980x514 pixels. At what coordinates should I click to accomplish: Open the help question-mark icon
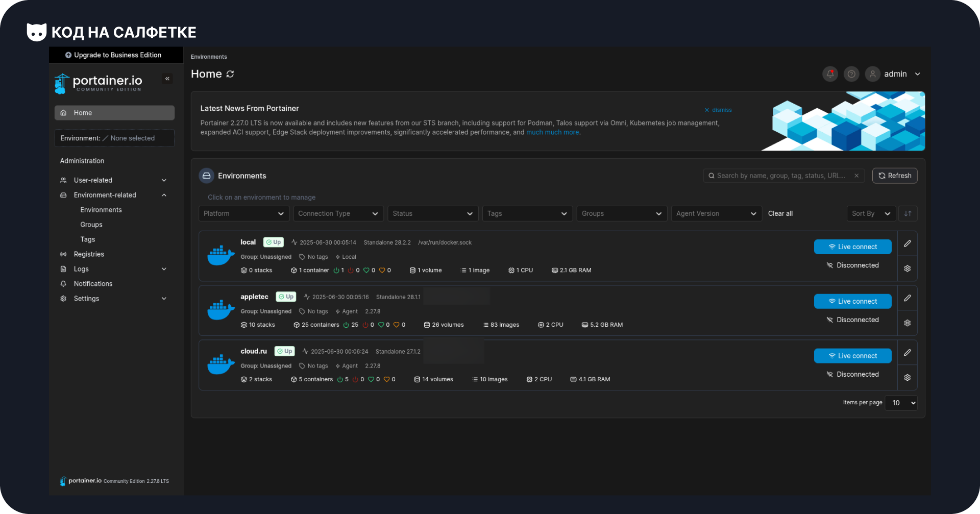pyautogui.click(x=851, y=74)
